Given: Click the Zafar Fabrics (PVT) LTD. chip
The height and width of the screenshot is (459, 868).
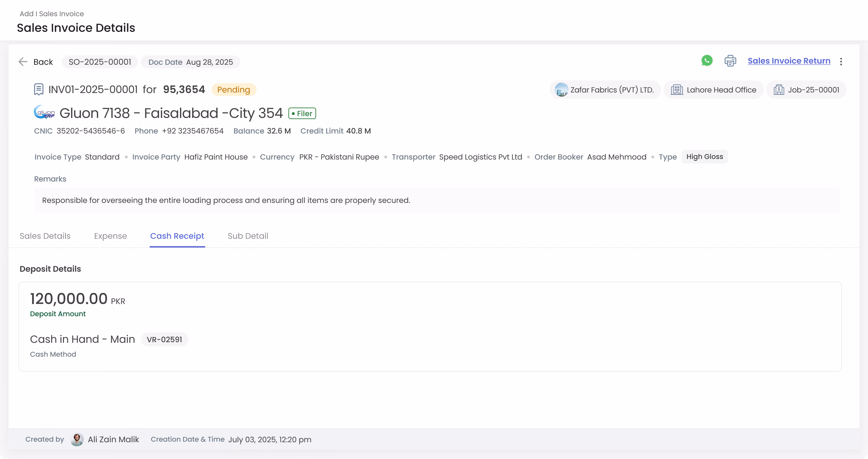Looking at the screenshot, I should [x=605, y=90].
